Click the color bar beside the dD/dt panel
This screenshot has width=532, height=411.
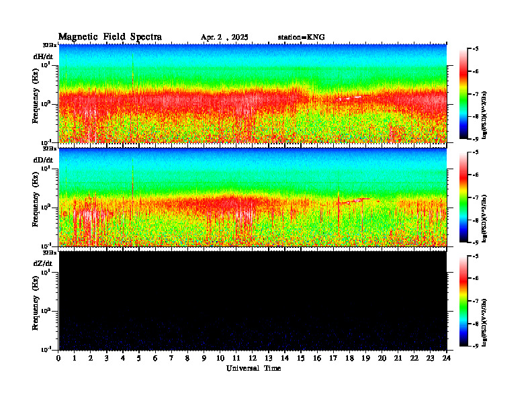coord(463,197)
